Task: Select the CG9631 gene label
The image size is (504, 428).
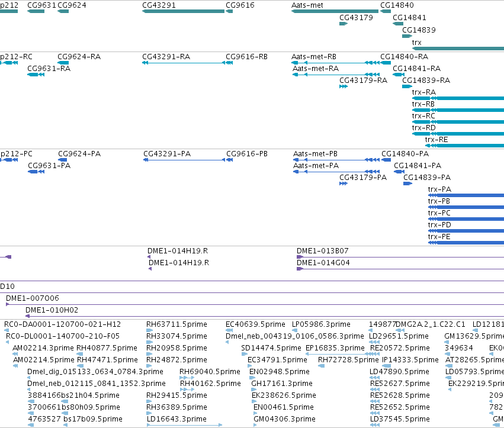Action: [42, 5]
